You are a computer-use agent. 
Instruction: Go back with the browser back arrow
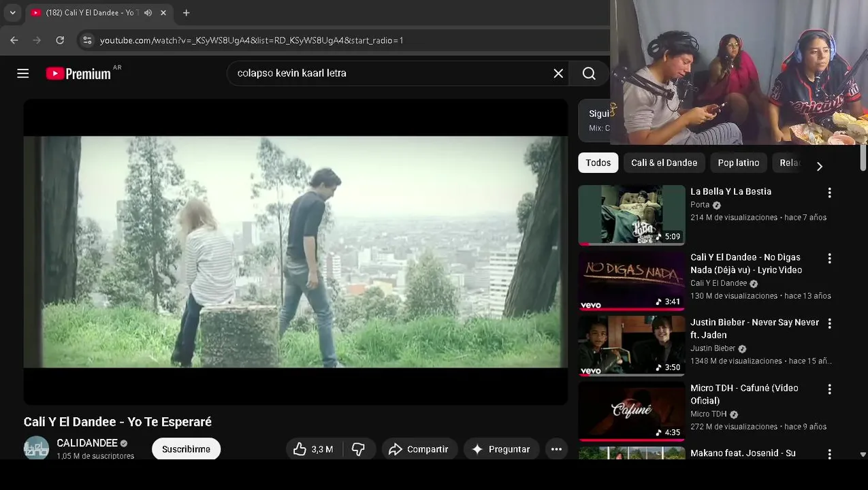point(14,40)
